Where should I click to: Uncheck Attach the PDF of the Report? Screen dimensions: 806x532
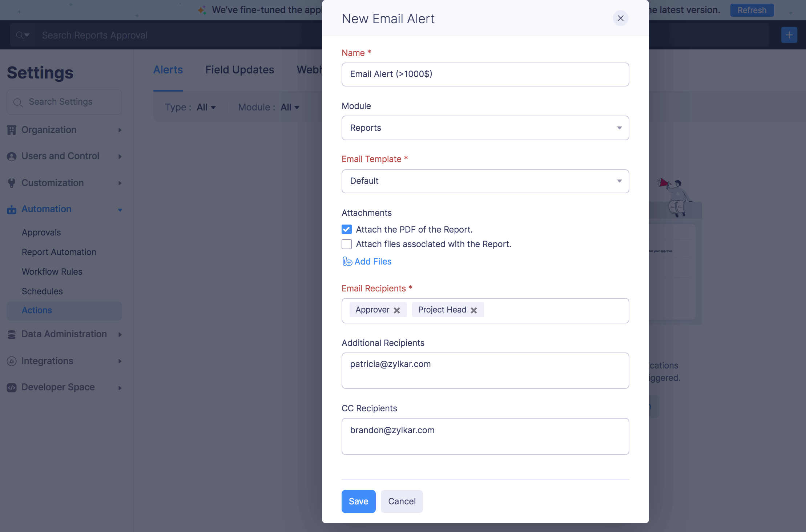tap(347, 229)
